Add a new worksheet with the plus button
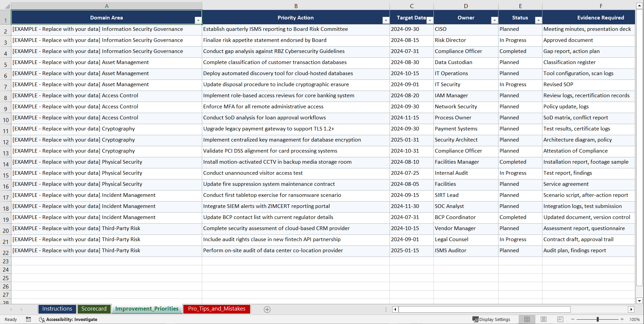Viewport: 644px width, 324px height. [267, 309]
